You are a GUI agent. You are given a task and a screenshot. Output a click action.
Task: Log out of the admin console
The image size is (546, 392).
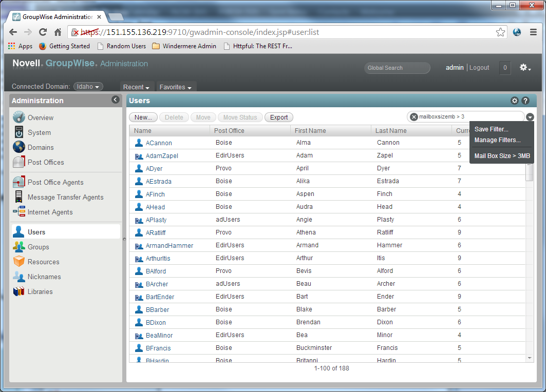point(479,68)
